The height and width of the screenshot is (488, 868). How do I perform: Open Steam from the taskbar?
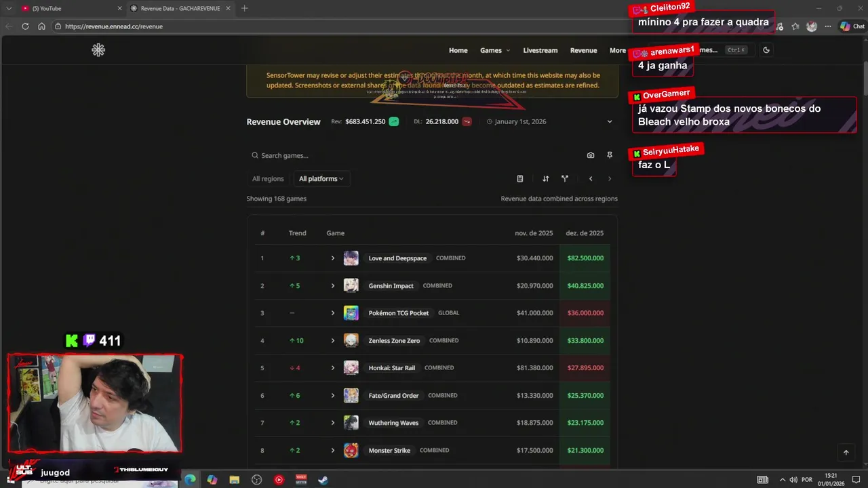pos(323,480)
